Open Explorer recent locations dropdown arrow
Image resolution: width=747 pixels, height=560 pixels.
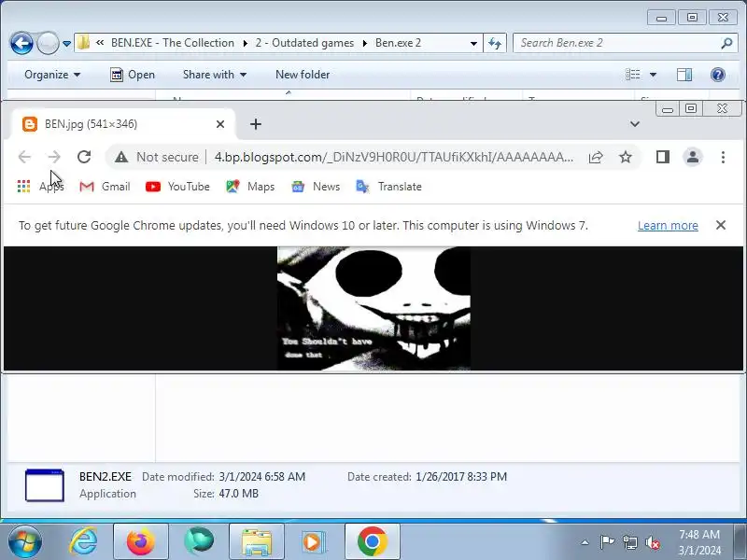(x=66, y=44)
